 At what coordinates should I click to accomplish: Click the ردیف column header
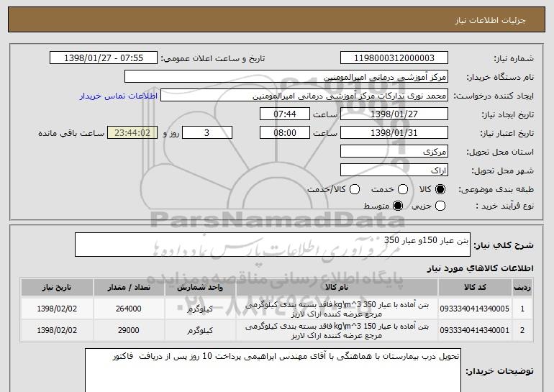[522, 287]
